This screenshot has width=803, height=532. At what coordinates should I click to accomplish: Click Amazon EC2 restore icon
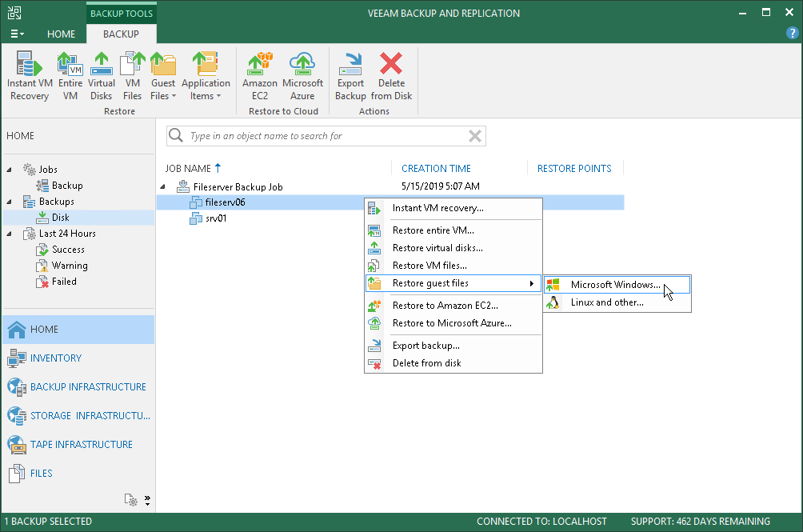point(260,76)
